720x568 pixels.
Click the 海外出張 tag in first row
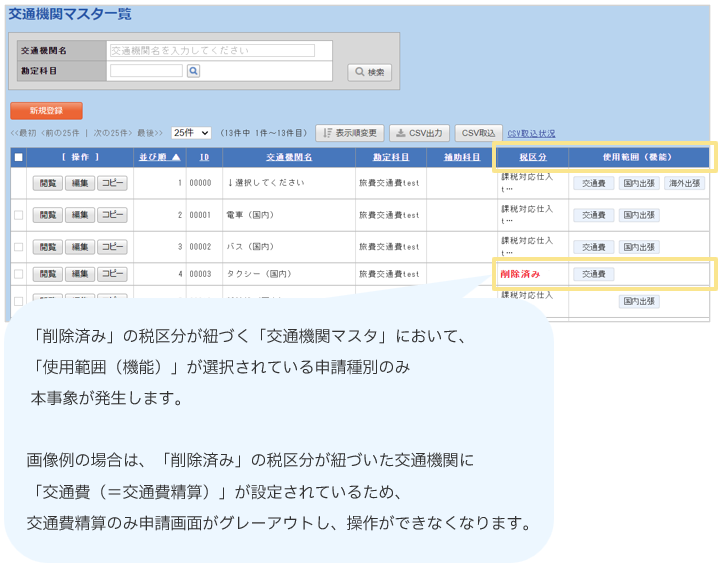click(x=684, y=184)
